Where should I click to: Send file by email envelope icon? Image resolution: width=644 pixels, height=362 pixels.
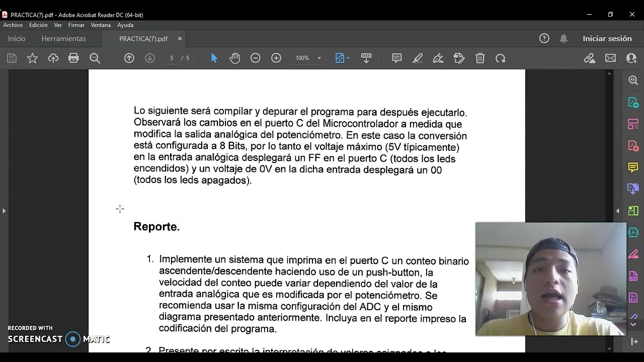(x=610, y=58)
